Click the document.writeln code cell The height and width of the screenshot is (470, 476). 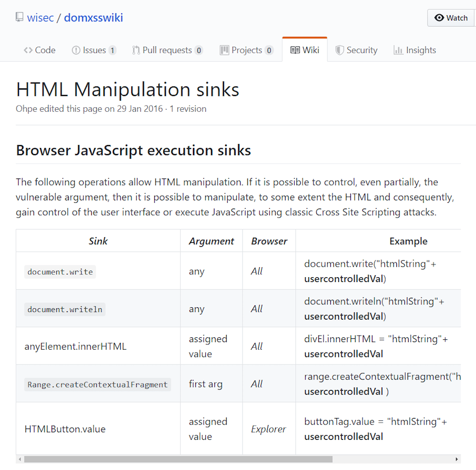point(64,309)
